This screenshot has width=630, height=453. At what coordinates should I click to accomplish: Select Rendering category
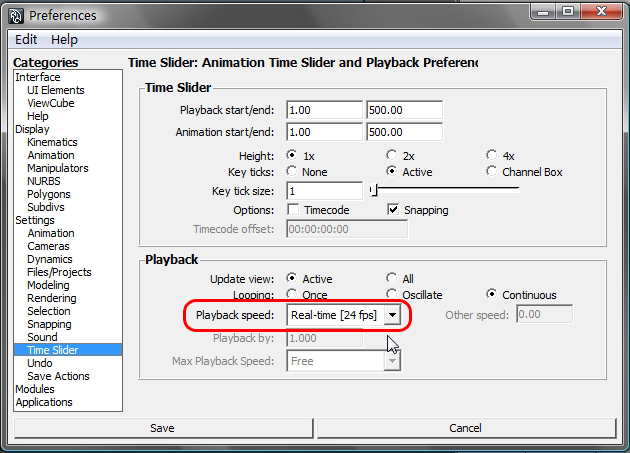click(52, 298)
